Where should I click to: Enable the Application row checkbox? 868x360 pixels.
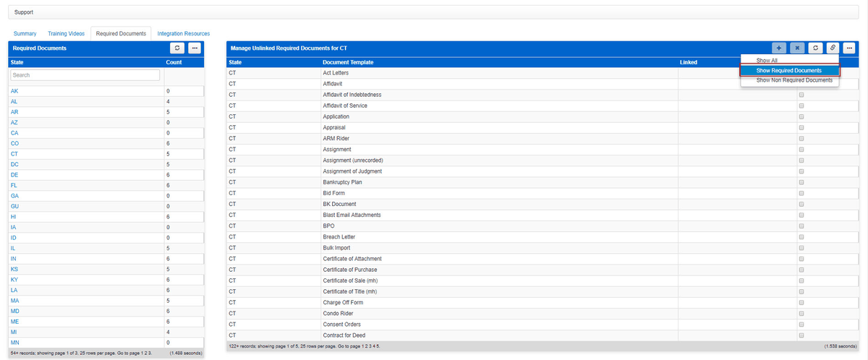pos(801,116)
